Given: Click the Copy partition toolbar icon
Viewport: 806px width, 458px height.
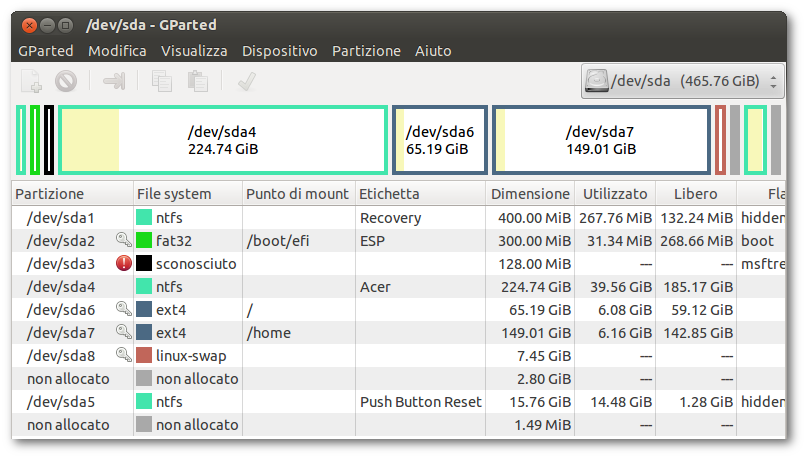Looking at the screenshot, I should point(161,81).
